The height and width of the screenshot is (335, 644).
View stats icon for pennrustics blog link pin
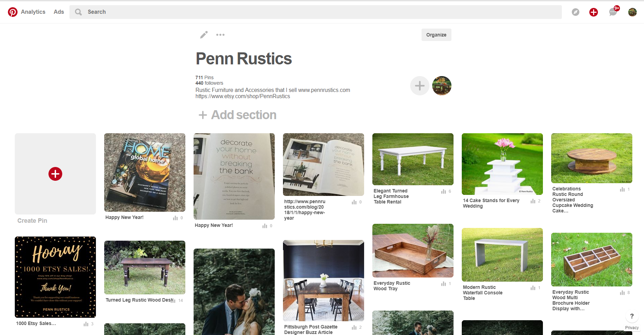point(354,202)
